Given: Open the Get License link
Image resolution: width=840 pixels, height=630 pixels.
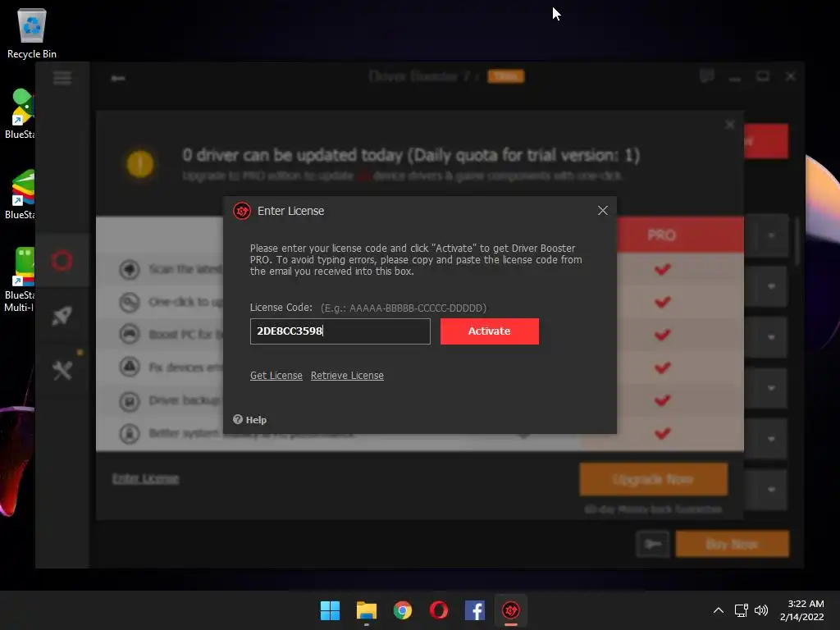Looking at the screenshot, I should (x=276, y=376).
